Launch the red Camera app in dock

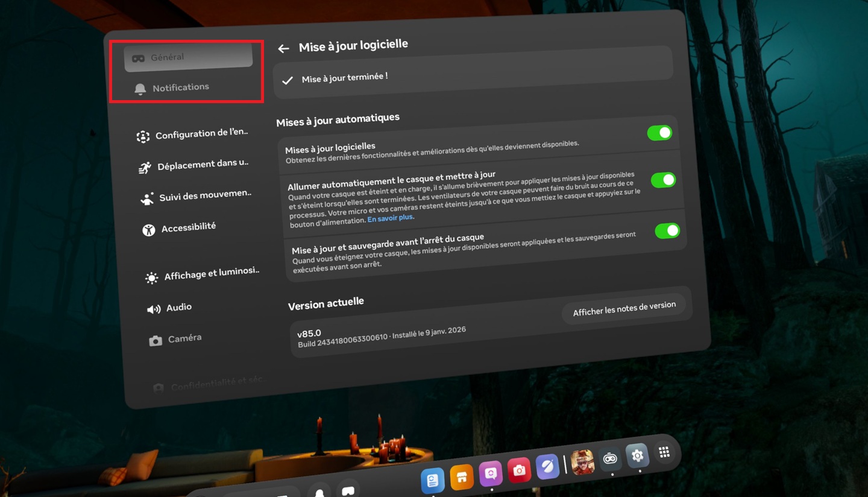[x=519, y=470]
